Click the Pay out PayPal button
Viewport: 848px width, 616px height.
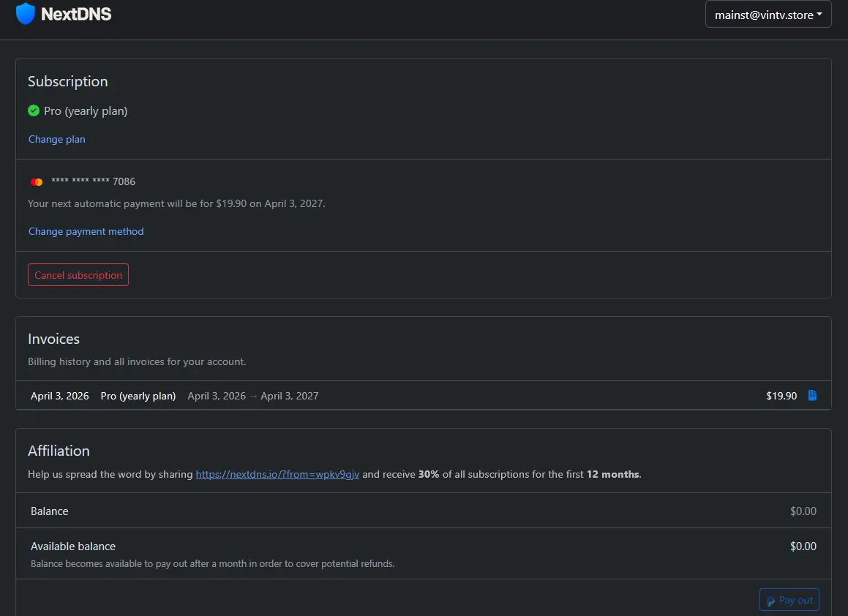pyautogui.click(x=789, y=600)
